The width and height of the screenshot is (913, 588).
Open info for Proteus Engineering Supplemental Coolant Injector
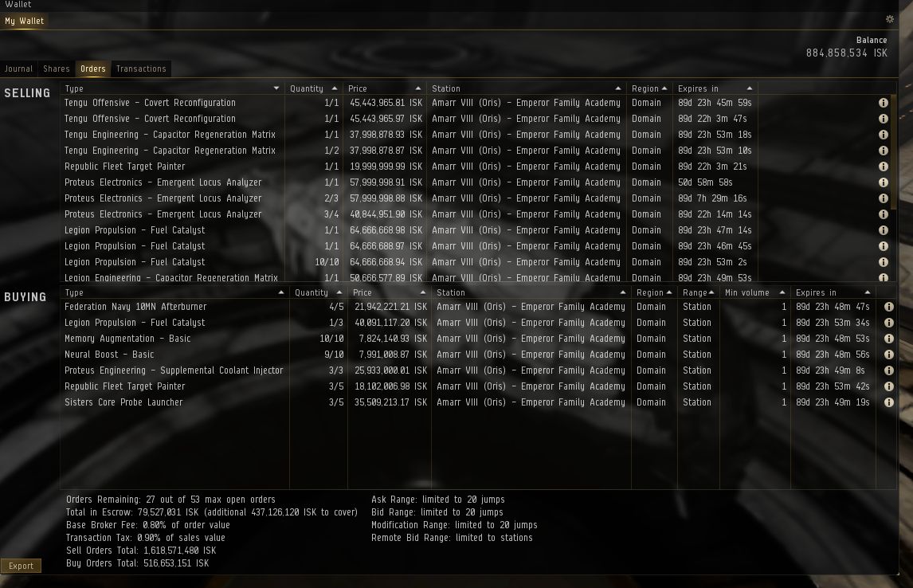[888, 370]
